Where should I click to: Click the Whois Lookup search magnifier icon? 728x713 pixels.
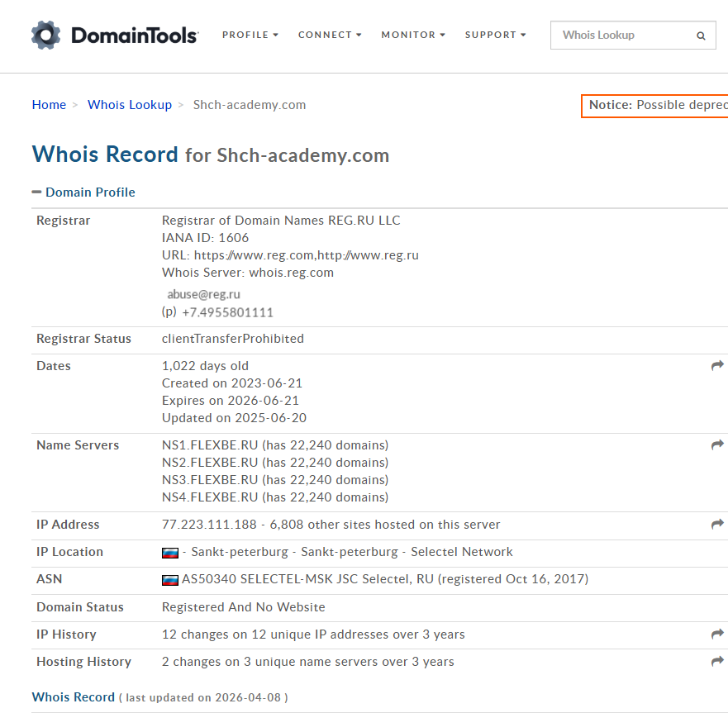point(701,36)
